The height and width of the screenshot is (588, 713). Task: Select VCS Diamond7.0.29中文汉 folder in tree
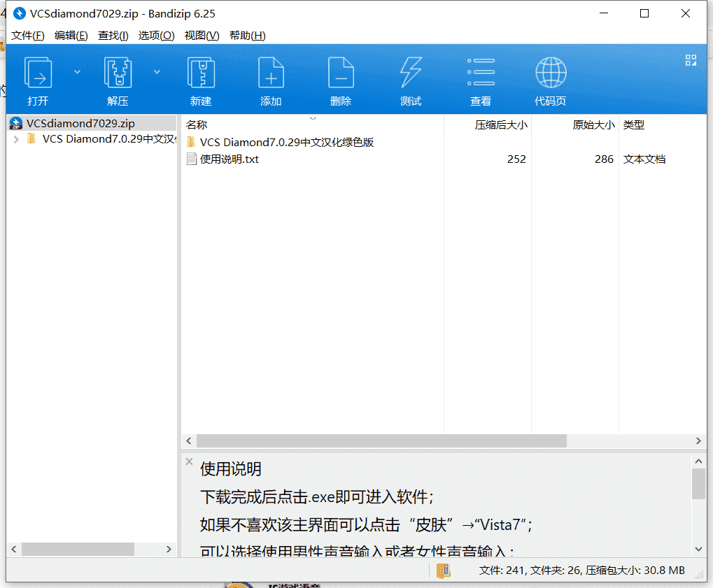(x=109, y=138)
